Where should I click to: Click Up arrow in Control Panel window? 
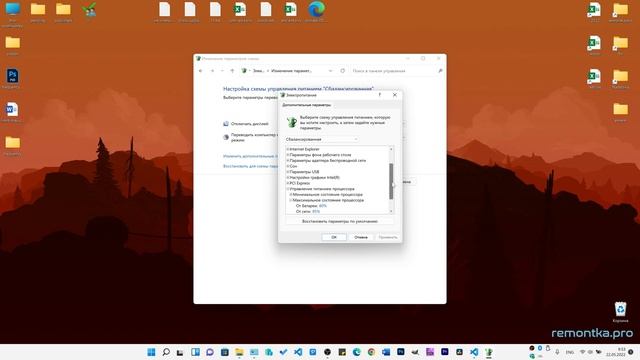[x=232, y=71]
